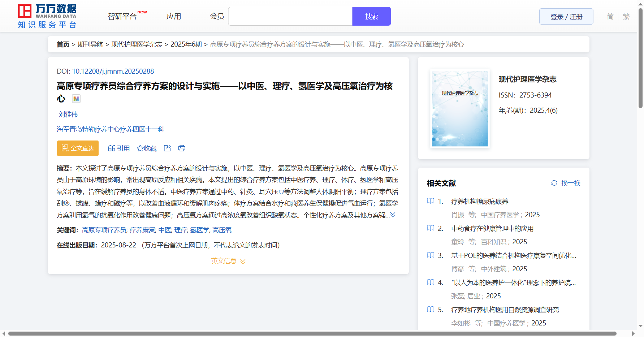
Task: Open the 智研平台 menu
Action: coord(122,17)
